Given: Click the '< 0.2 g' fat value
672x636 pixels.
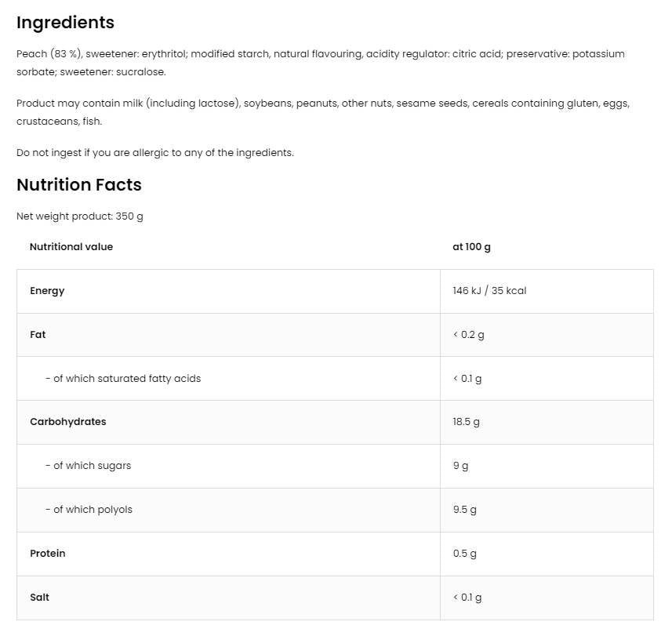Looking at the screenshot, I should 468,335.
